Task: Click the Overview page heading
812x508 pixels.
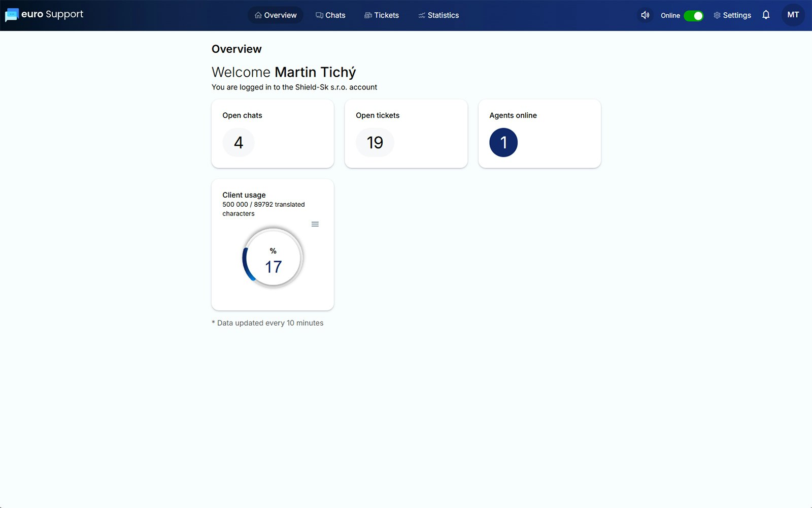Action: tap(236, 49)
